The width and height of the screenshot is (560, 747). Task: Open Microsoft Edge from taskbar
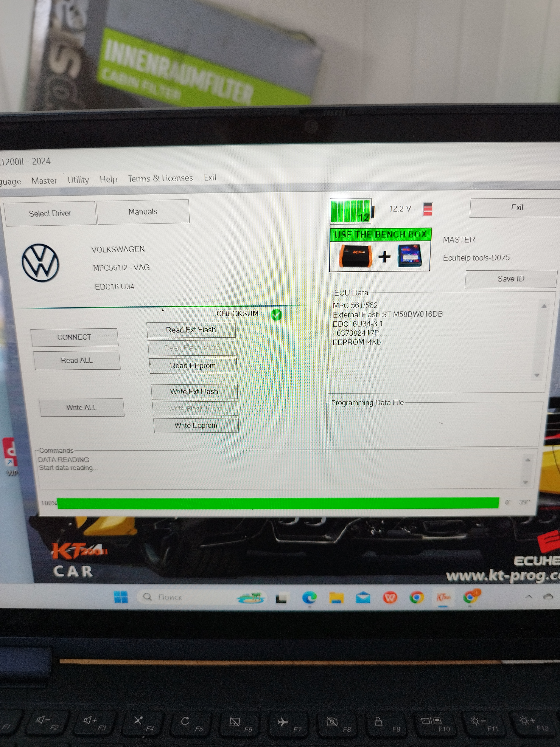point(309,598)
